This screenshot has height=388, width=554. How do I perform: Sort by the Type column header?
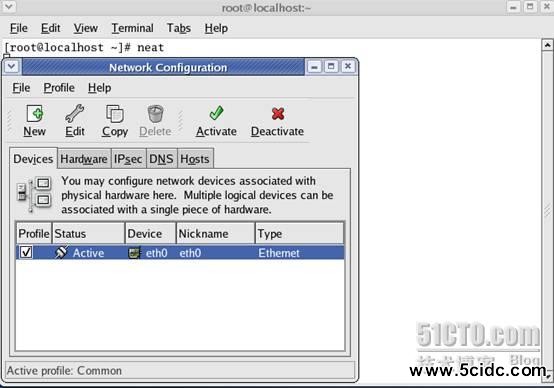point(299,234)
